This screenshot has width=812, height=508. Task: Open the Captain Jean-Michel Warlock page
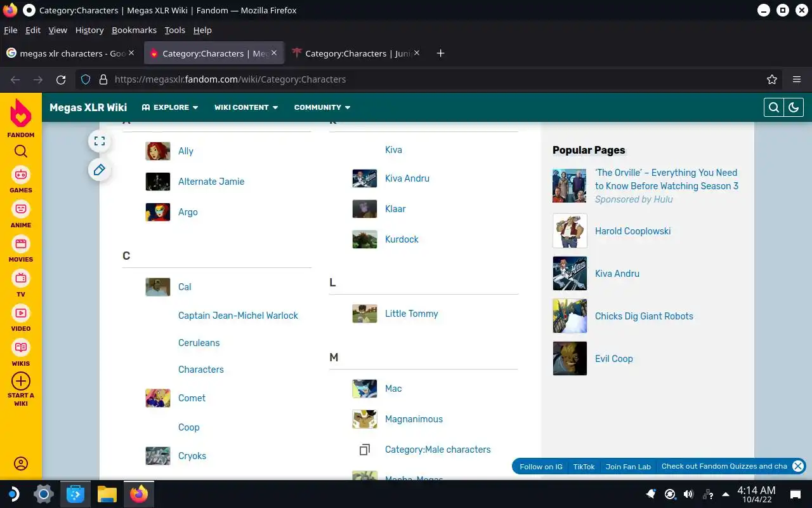(238, 316)
